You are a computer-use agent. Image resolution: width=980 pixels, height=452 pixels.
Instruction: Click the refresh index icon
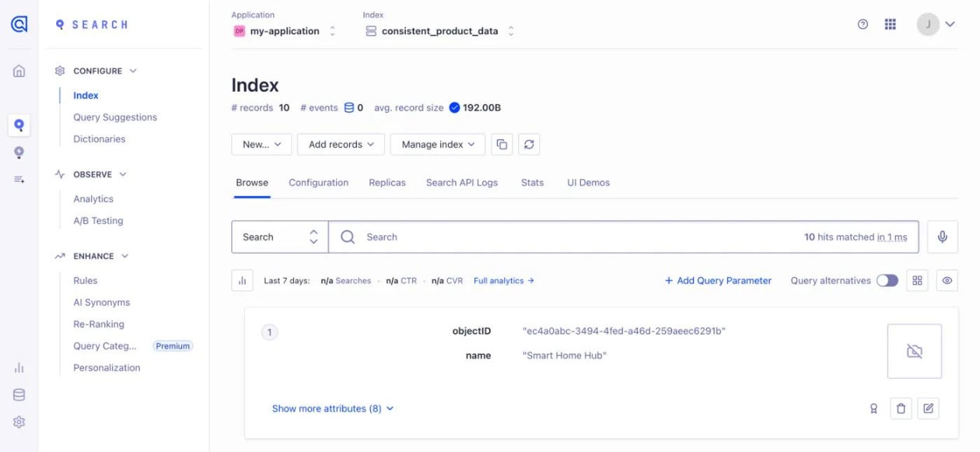[x=529, y=145]
